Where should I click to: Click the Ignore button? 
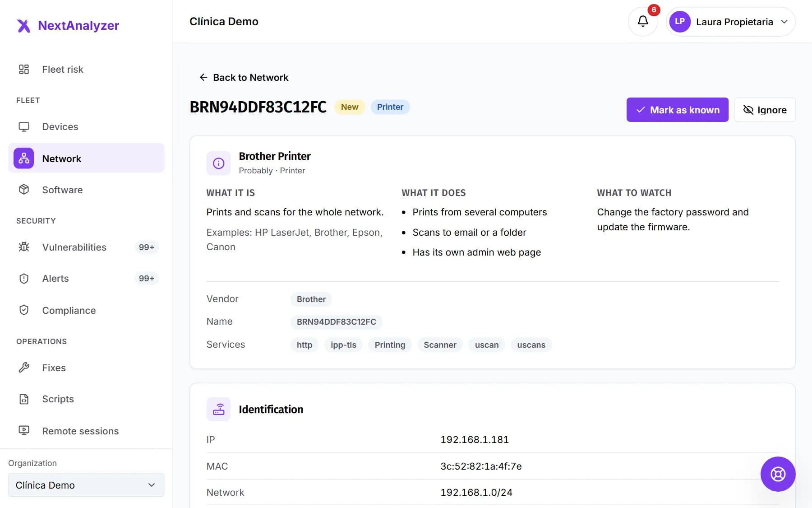pos(765,110)
